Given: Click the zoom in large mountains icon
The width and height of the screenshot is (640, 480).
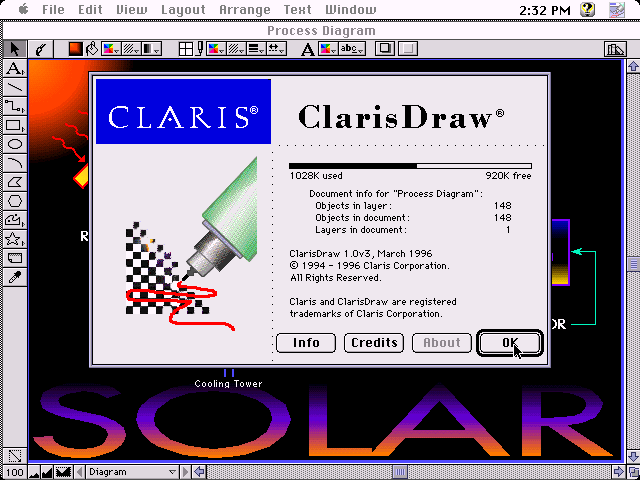Looking at the screenshot, I should [x=47, y=472].
